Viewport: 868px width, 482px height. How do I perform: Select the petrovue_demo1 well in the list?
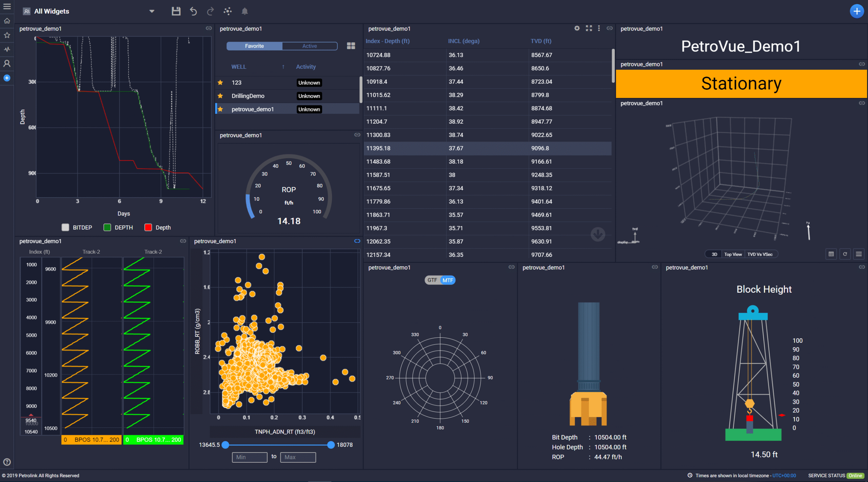252,109
